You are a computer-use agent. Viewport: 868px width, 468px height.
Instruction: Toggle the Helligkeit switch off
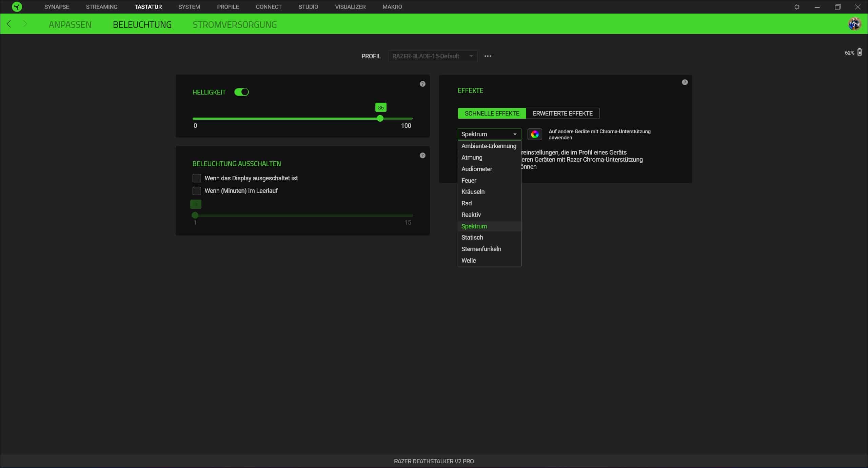241,92
